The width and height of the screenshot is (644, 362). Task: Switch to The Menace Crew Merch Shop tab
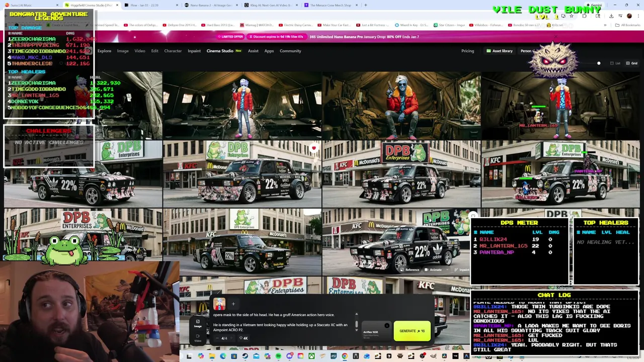click(x=330, y=5)
